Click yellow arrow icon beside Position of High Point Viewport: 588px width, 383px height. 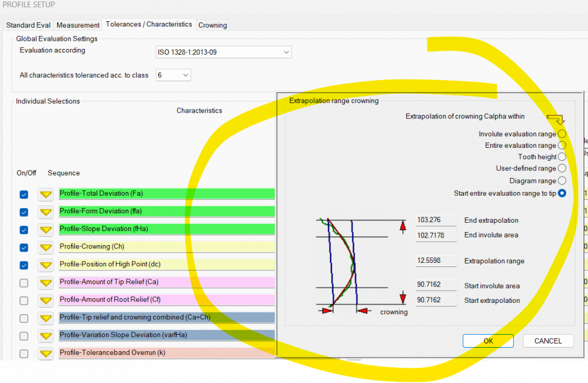(46, 265)
